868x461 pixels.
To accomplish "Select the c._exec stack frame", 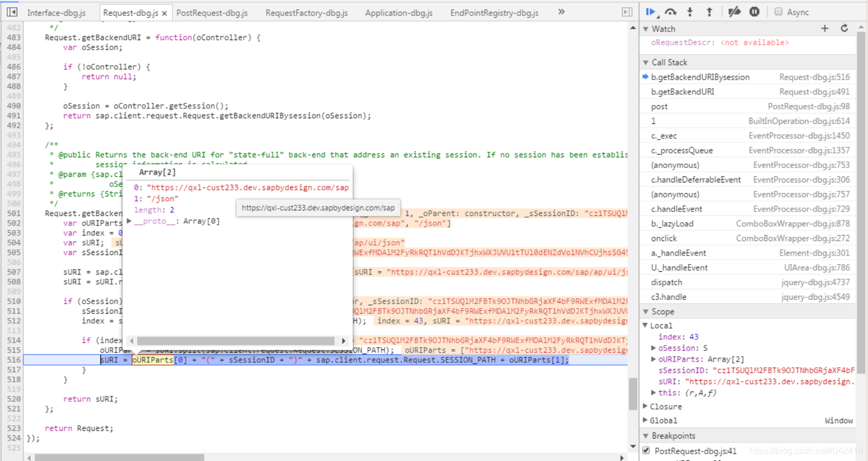I will (748, 136).
